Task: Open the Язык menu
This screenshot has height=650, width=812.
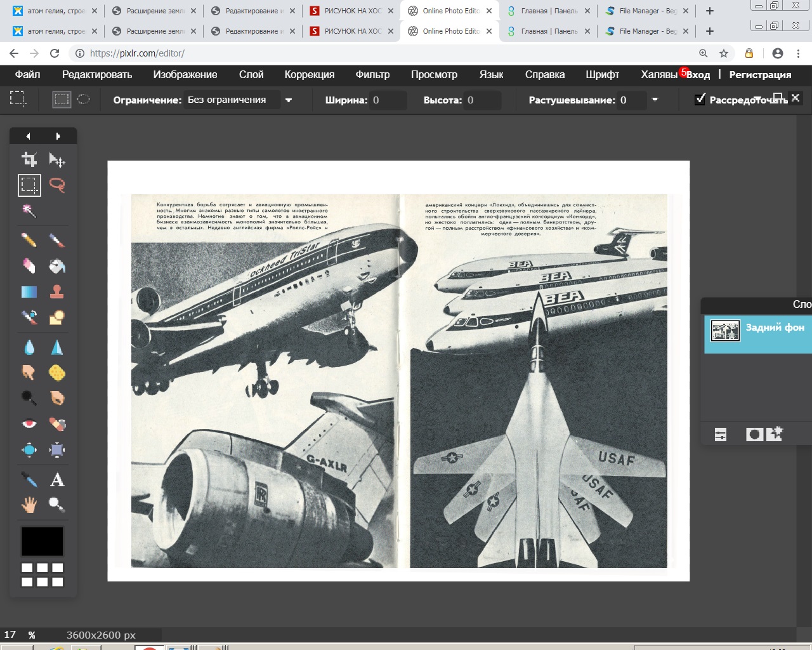Action: [x=491, y=74]
